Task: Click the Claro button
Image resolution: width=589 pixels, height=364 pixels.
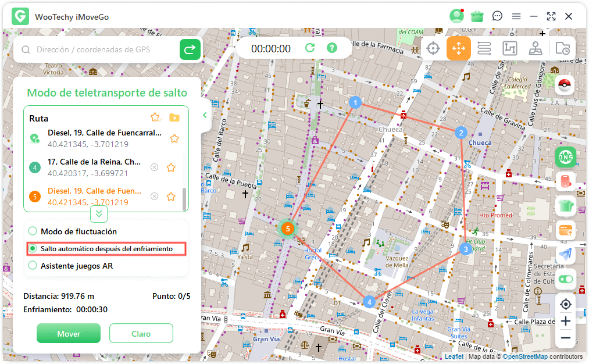Action: (141, 334)
